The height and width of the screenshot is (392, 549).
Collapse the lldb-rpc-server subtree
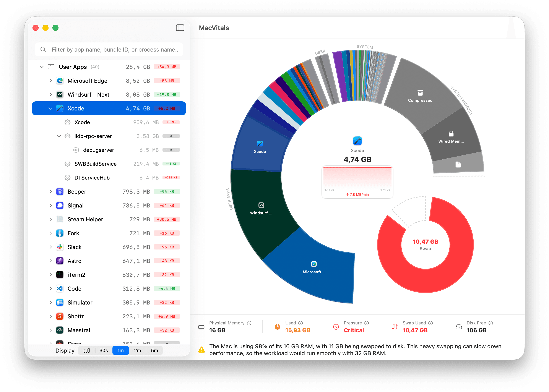[x=59, y=136]
